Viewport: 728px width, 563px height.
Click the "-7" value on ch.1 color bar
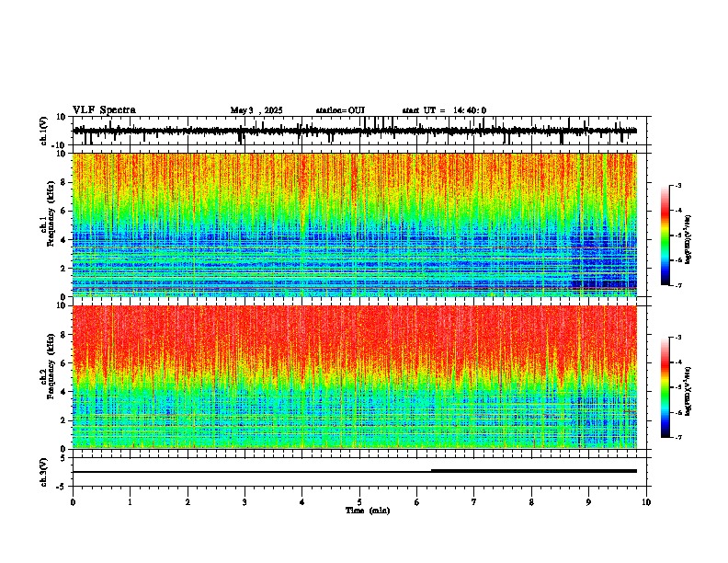point(677,285)
